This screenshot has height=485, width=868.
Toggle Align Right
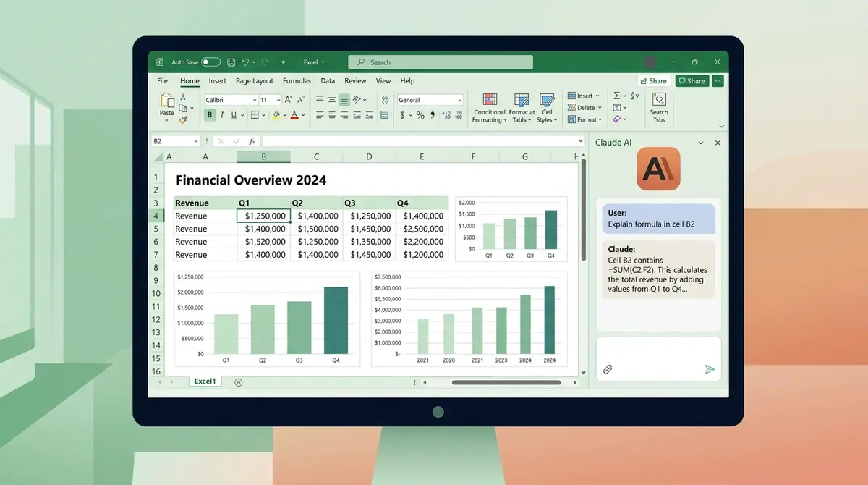(x=344, y=114)
